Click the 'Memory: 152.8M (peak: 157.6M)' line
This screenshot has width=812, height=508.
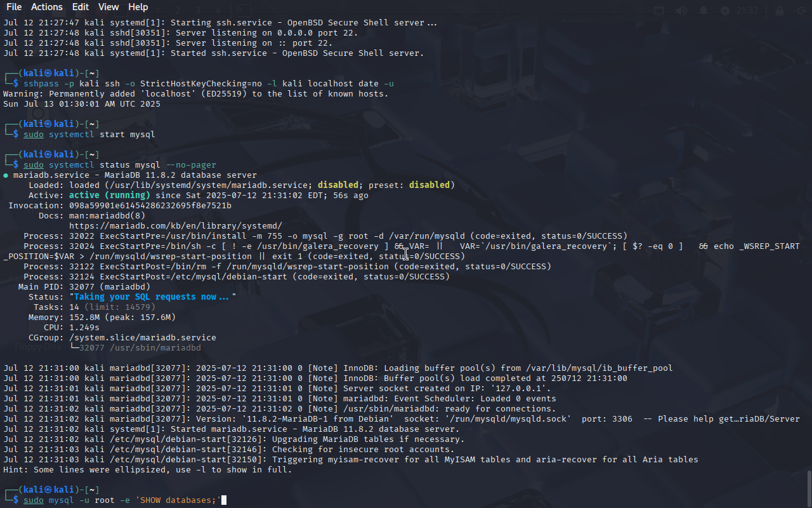click(x=102, y=317)
